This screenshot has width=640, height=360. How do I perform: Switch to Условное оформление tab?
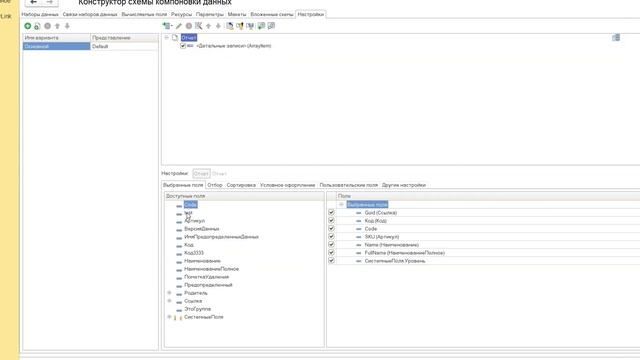(x=287, y=185)
